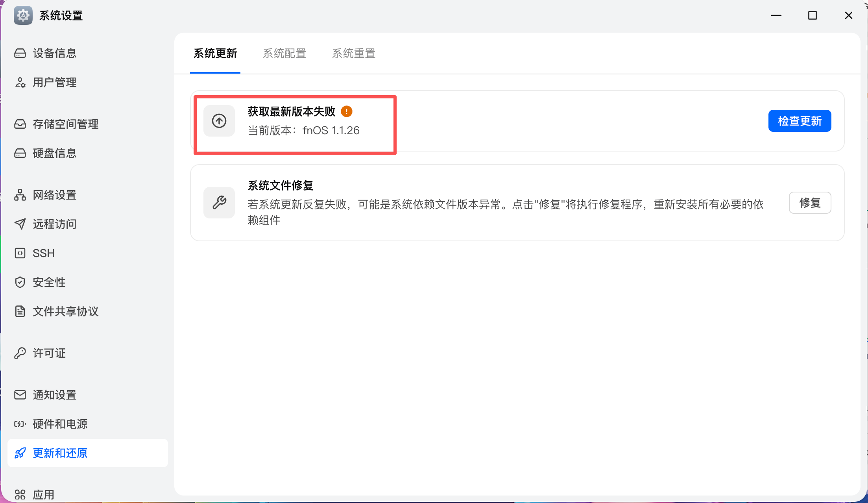Go to 存储空间管理 section
The image size is (868, 503).
[88, 124]
